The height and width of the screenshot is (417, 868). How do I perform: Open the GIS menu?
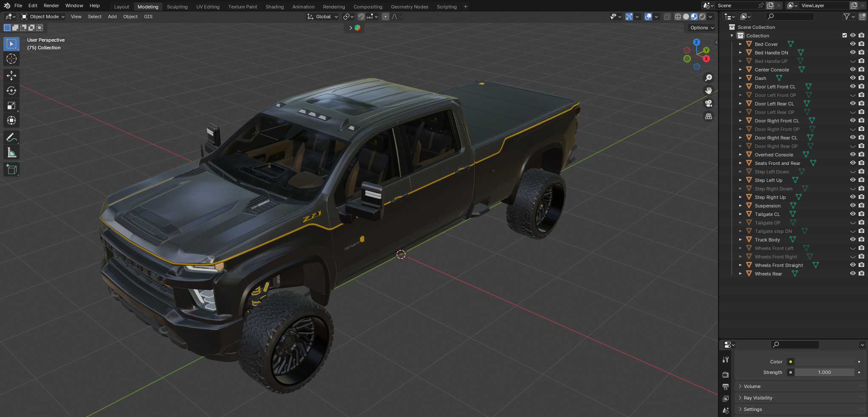[x=148, y=17]
